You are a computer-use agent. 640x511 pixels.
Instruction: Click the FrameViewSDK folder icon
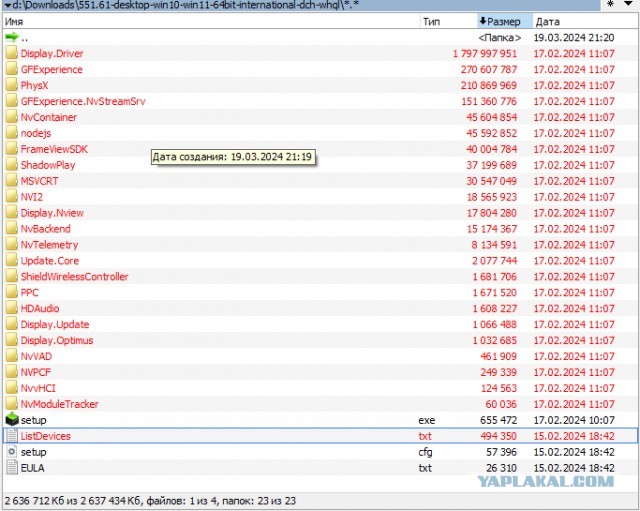point(12,149)
